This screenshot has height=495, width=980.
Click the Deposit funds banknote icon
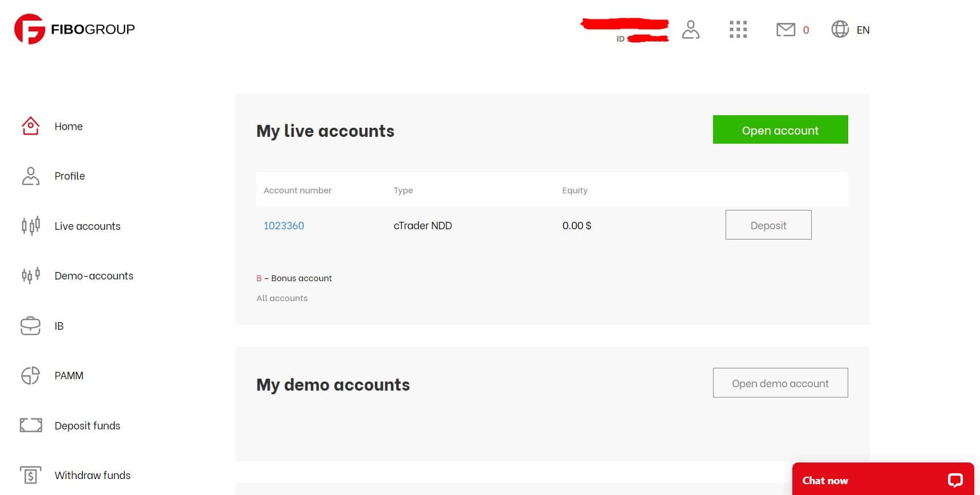pos(31,425)
